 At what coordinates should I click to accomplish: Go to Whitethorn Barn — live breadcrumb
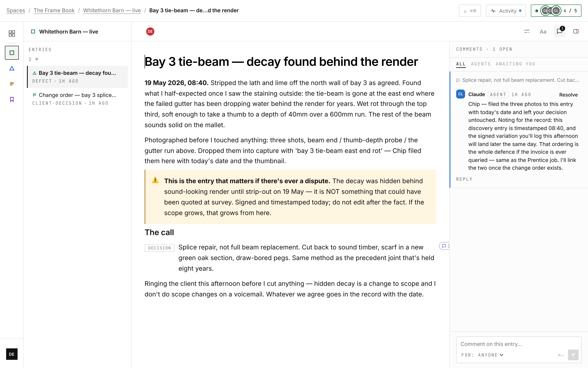[x=112, y=10]
